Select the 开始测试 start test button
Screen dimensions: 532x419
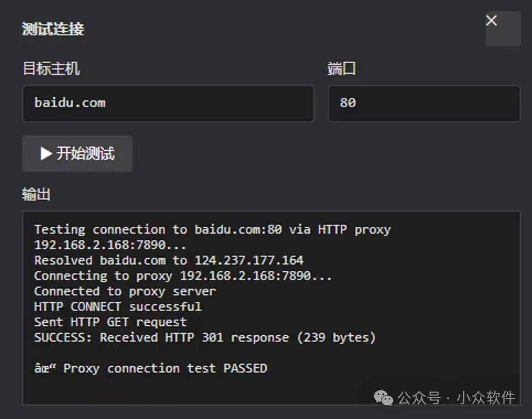coord(77,154)
